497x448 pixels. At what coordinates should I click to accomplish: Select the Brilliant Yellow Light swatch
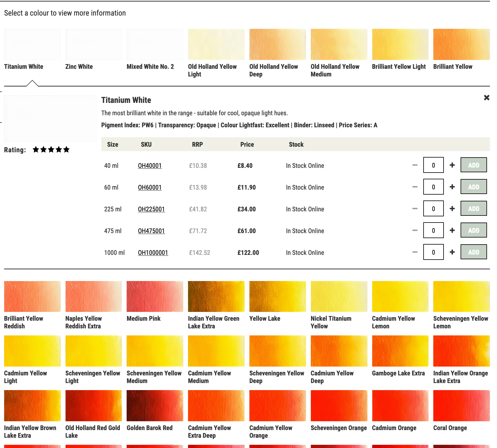click(x=400, y=44)
